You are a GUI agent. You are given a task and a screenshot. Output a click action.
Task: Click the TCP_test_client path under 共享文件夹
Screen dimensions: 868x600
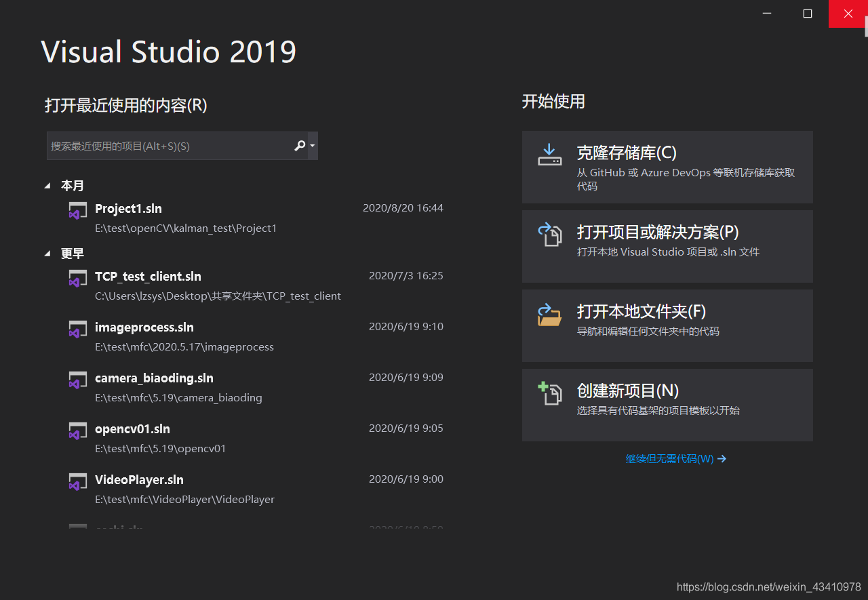(x=218, y=296)
